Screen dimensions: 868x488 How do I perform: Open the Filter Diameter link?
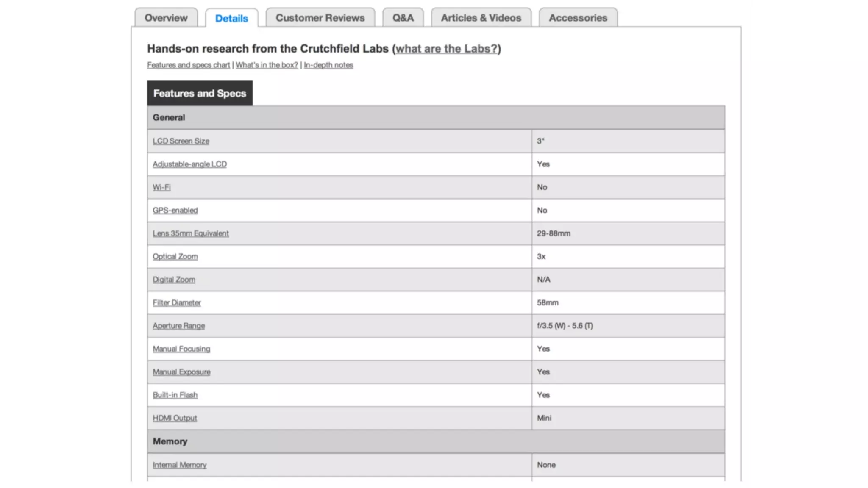point(177,302)
